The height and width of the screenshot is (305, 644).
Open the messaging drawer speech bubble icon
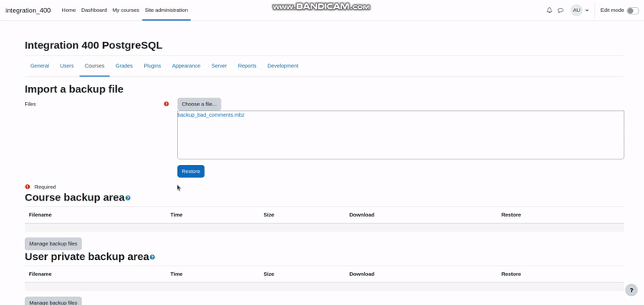[x=560, y=10]
